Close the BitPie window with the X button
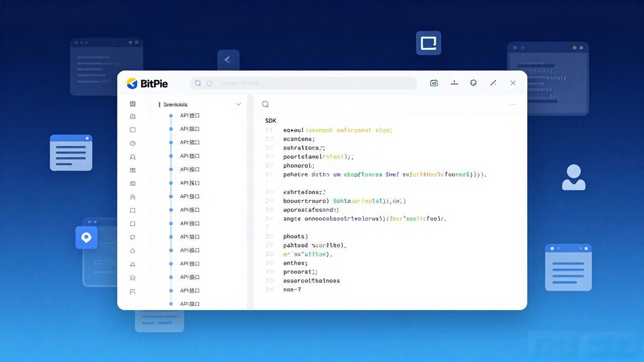The width and height of the screenshot is (644, 362). 513,83
